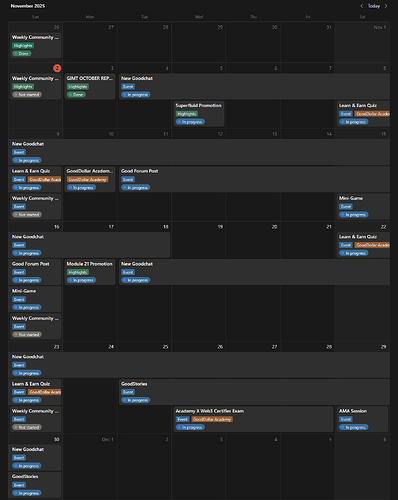Open Good Forum Post starting November 11
Screen dimensions: 398x500
coord(254,179)
